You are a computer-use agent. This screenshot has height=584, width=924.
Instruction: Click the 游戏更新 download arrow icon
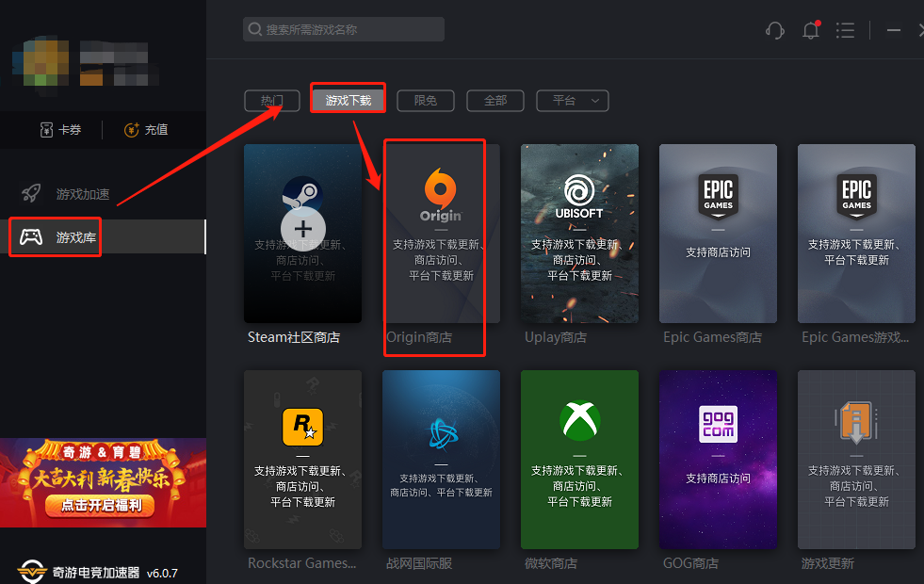856,422
